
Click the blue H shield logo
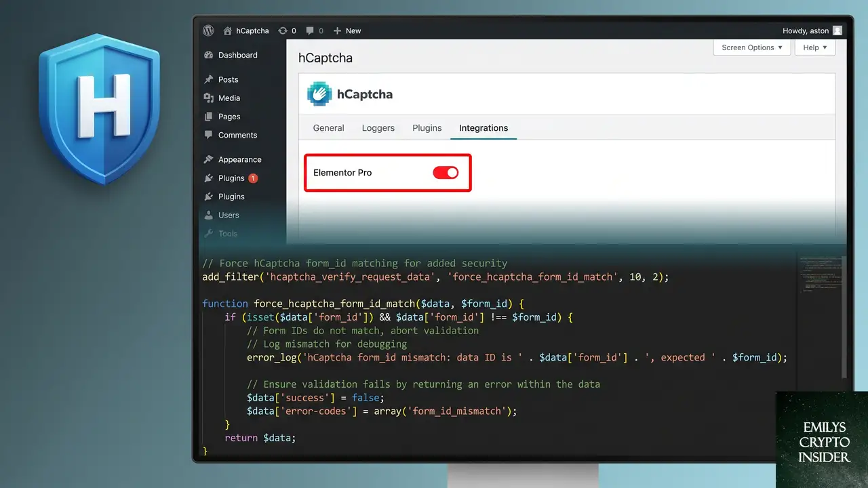tap(100, 108)
